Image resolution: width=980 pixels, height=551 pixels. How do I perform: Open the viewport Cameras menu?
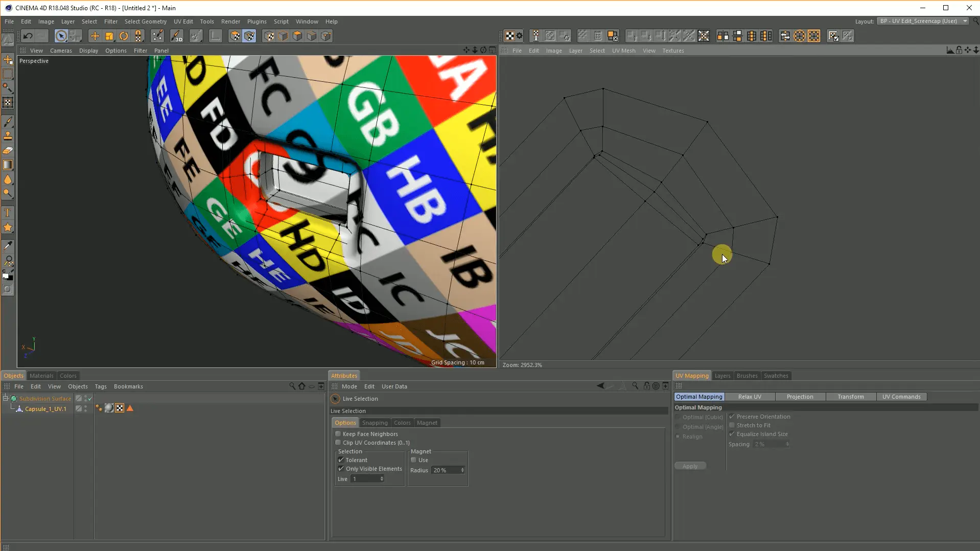point(61,51)
